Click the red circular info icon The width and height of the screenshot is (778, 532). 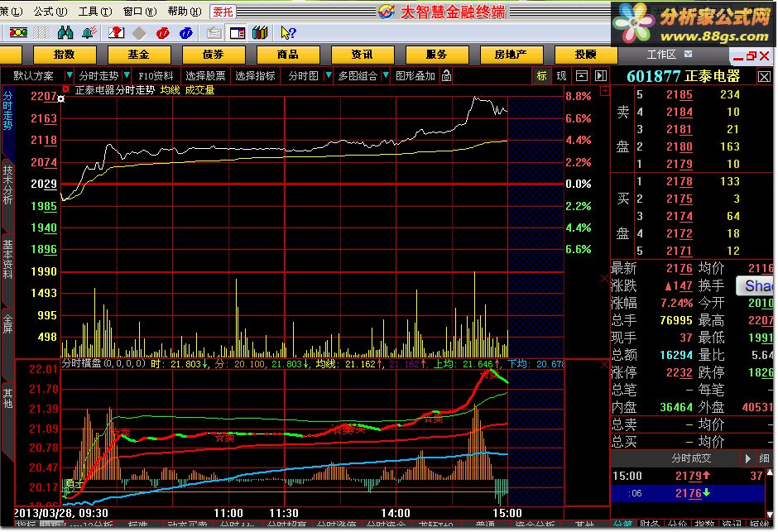coord(163,33)
